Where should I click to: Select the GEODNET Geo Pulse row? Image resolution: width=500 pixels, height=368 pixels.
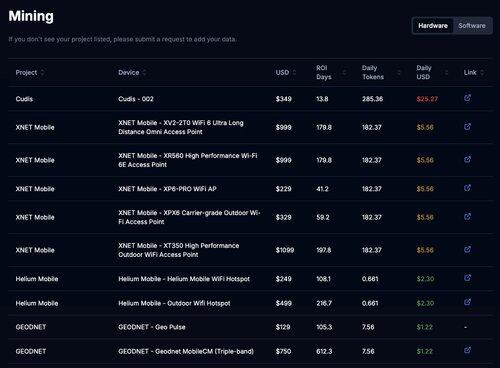[x=250, y=327]
